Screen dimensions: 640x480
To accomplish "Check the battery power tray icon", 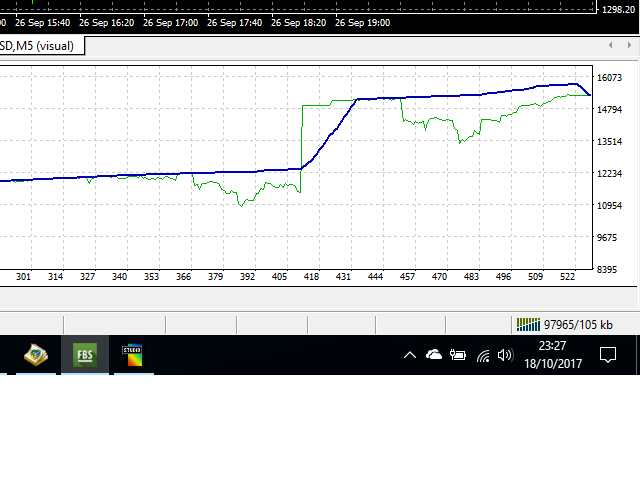I will (458, 355).
